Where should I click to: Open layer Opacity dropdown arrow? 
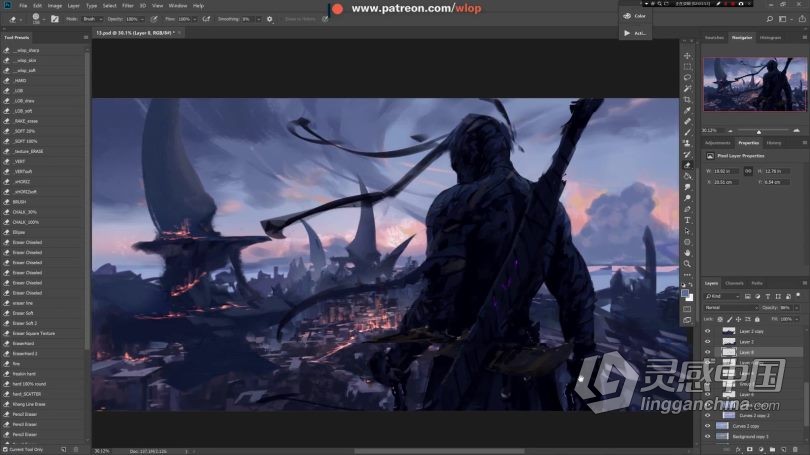click(797, 308)
